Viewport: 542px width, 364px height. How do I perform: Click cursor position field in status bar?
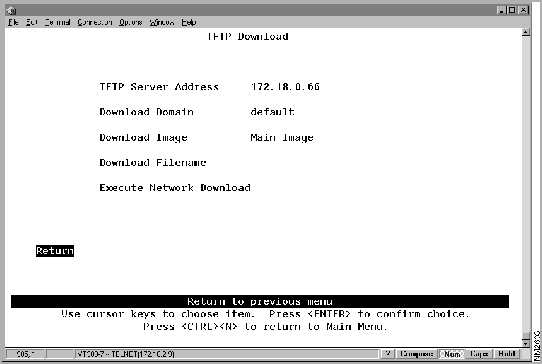point(26,354)
